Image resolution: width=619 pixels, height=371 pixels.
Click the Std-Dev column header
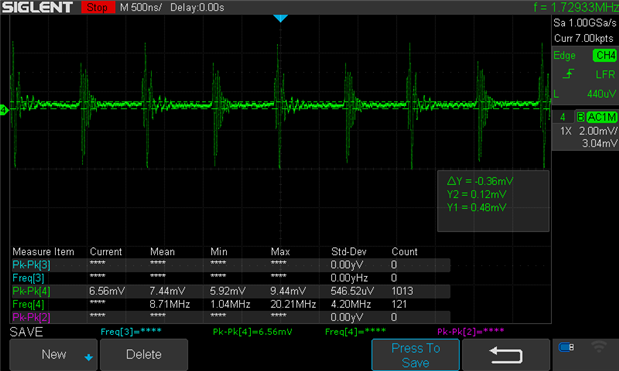pyautogui.click(x=349, y=252)
